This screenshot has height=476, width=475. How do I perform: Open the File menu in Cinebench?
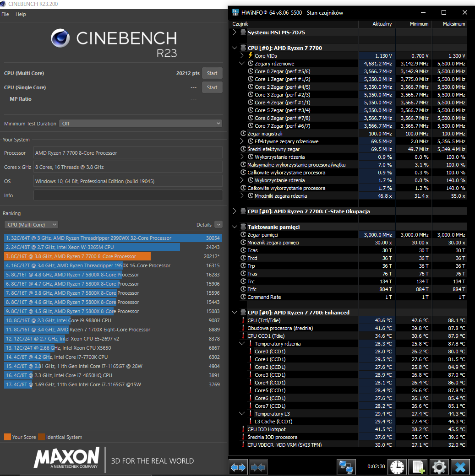pos(5,14)
